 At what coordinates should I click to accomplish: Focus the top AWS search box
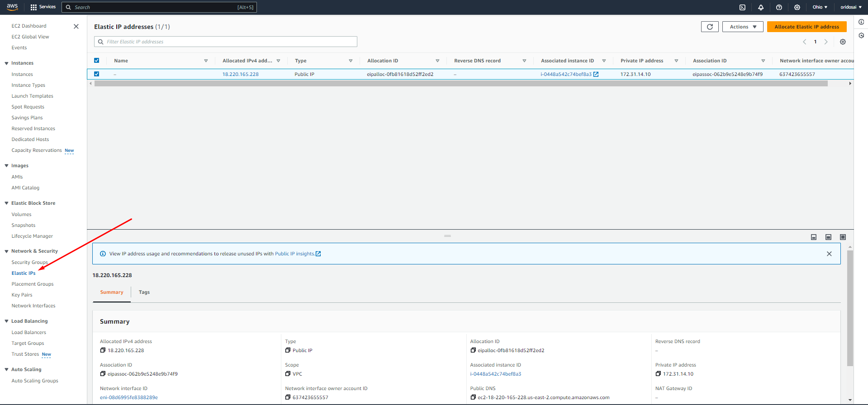tap(159, 7)
